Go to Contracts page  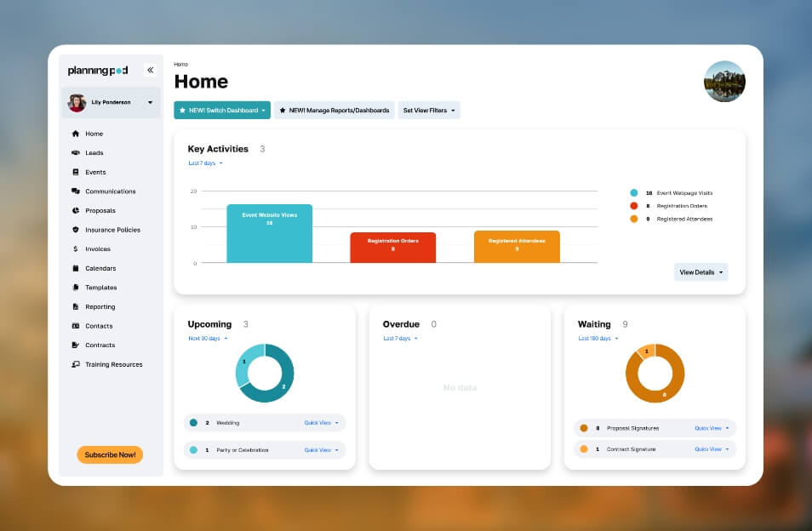coord(100,345)
